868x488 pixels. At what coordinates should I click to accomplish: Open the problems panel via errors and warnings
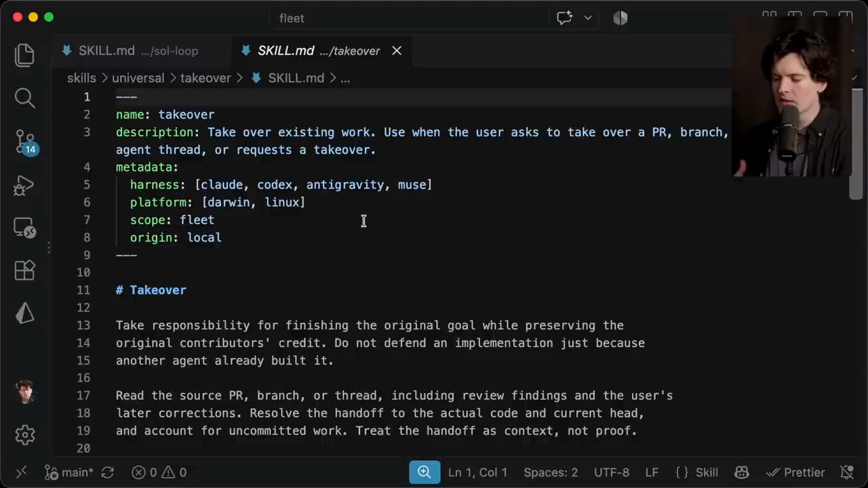point(159,472)
